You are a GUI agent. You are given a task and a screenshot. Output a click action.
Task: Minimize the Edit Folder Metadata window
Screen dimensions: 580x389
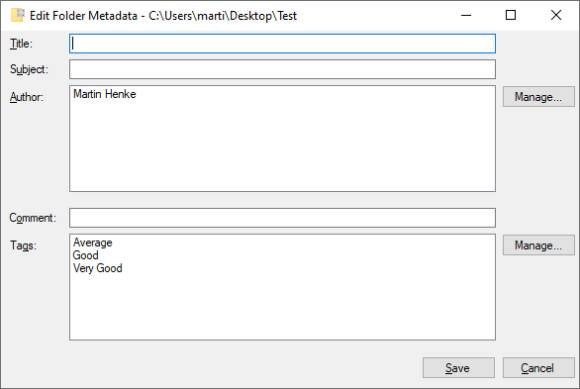tap(466, 15)
